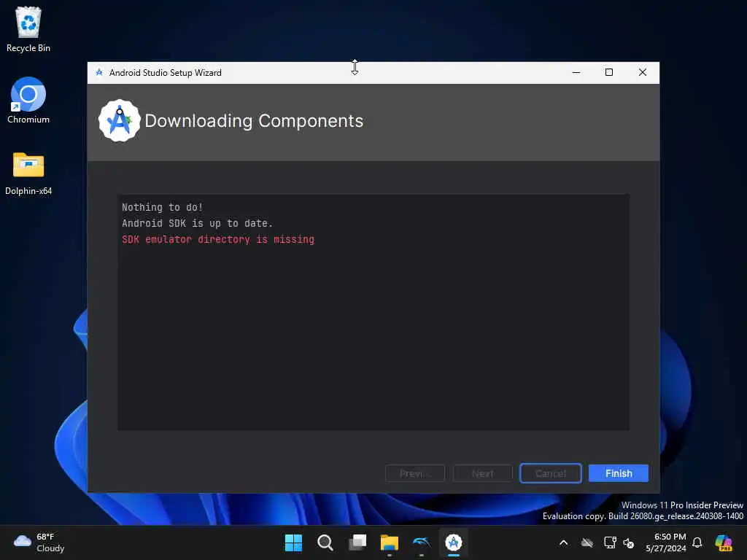Click the Cancel button in setup wizard

550,473
